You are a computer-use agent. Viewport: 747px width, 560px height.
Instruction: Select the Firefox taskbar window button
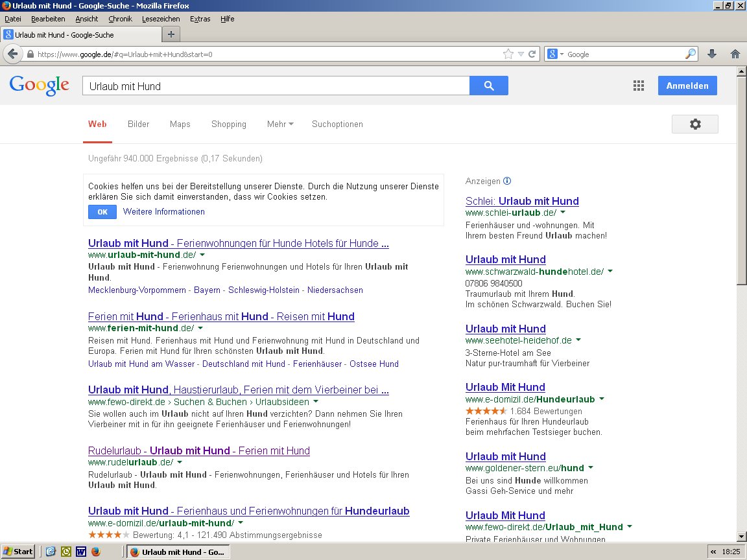(x=179, y=552)
